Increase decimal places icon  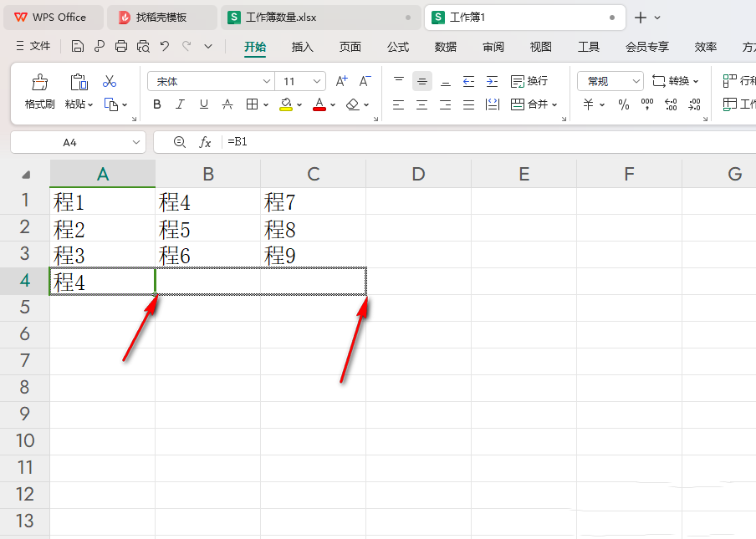(x=672, y=104)
